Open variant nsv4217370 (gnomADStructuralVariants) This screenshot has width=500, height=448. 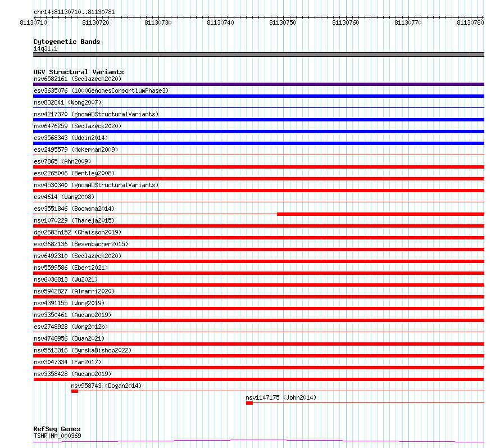(96, 114)
